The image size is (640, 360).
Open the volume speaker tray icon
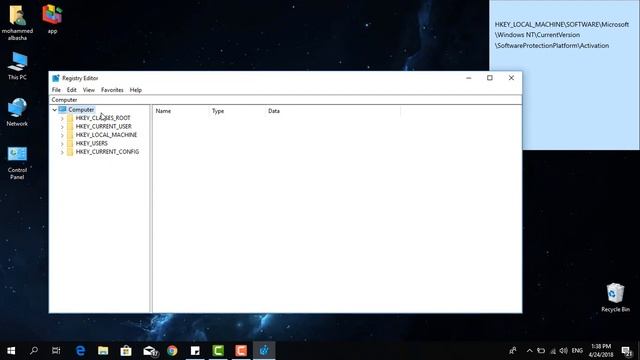tap(564, 351)
